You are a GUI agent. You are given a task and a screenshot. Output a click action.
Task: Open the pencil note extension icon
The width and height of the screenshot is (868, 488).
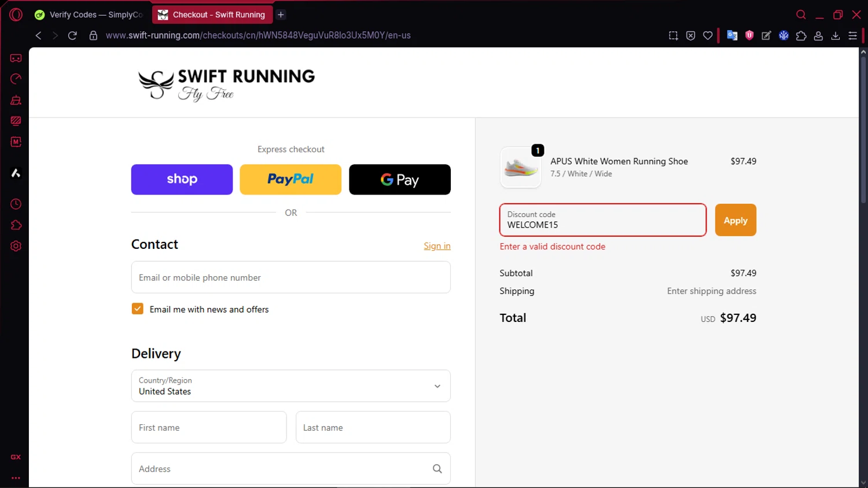(x=766, y=35)
